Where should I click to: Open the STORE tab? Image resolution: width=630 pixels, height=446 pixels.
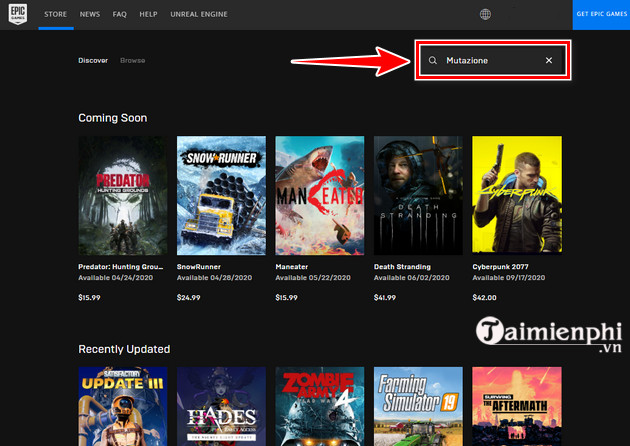pos(55,14)
